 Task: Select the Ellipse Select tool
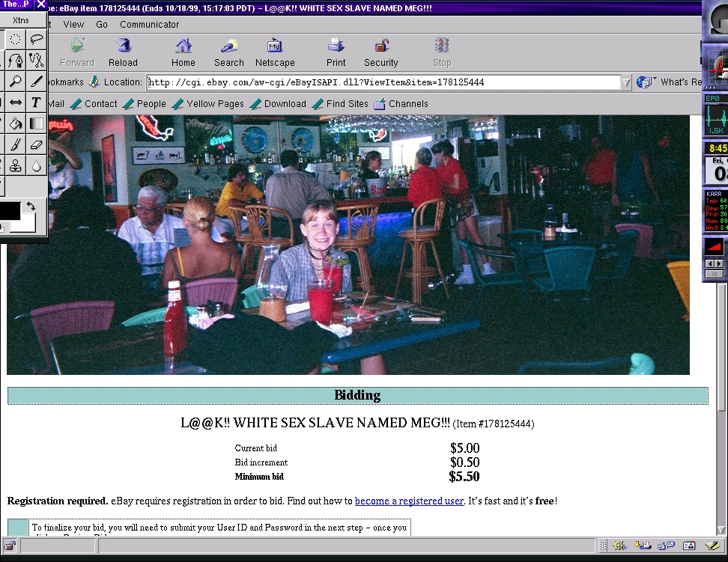pyautogui.click(x=15, y=39)
